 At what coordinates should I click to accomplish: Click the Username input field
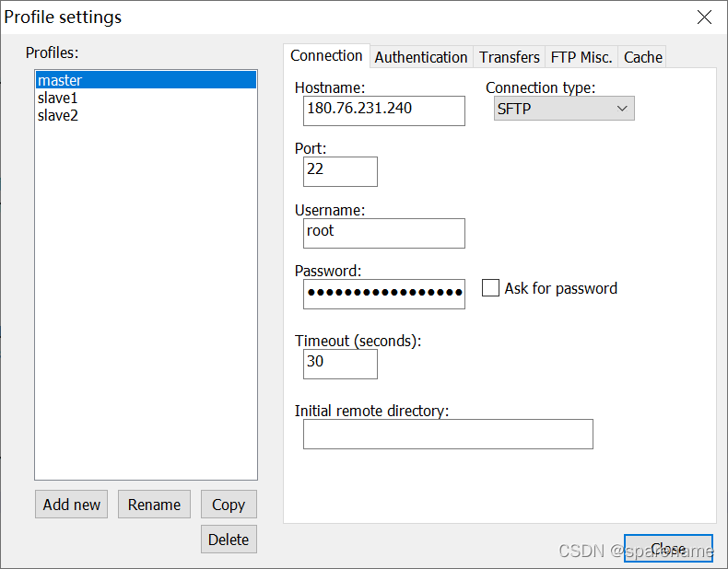(x=384, y=233)
